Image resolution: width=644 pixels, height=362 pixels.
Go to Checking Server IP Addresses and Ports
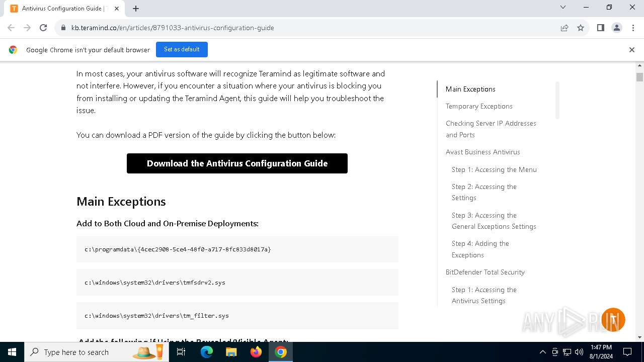[x=491, y=129]
